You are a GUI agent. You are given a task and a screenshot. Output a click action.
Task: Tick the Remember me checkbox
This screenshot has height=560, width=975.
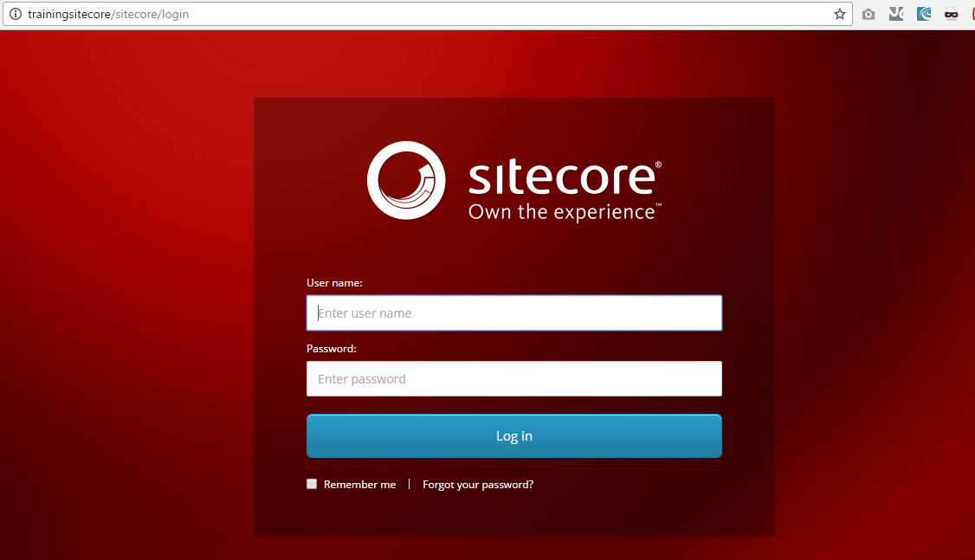[x=312, y=484]
